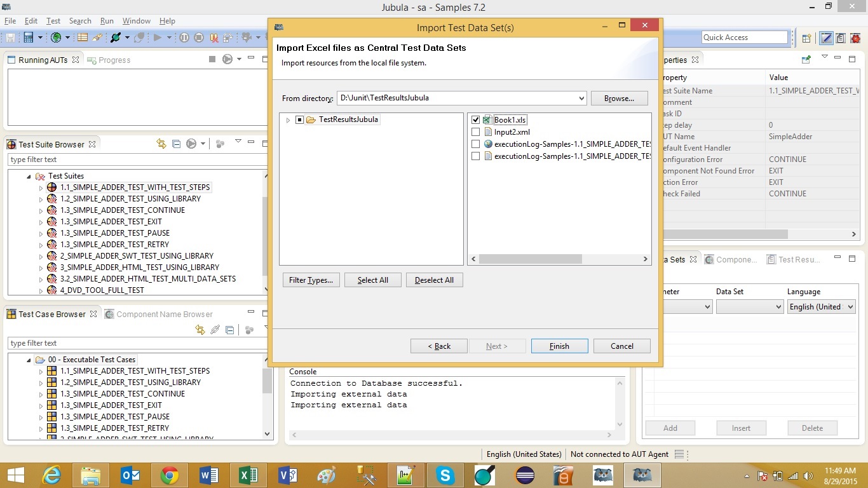
Task: Open the Edit menu
Action: click(x=31, y=21)
